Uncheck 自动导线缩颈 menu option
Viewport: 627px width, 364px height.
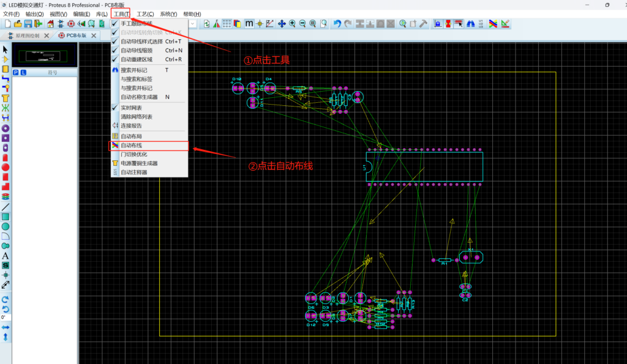click(138, 50)
